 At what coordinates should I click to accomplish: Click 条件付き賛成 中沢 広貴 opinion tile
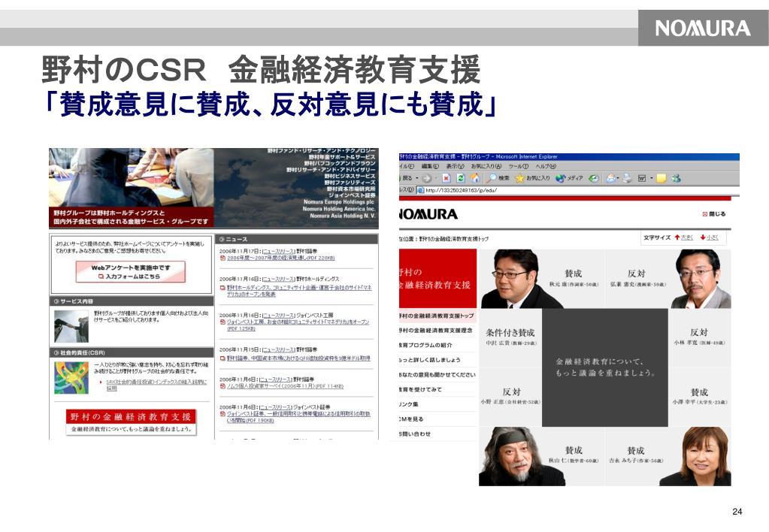(x=510, y=338)
